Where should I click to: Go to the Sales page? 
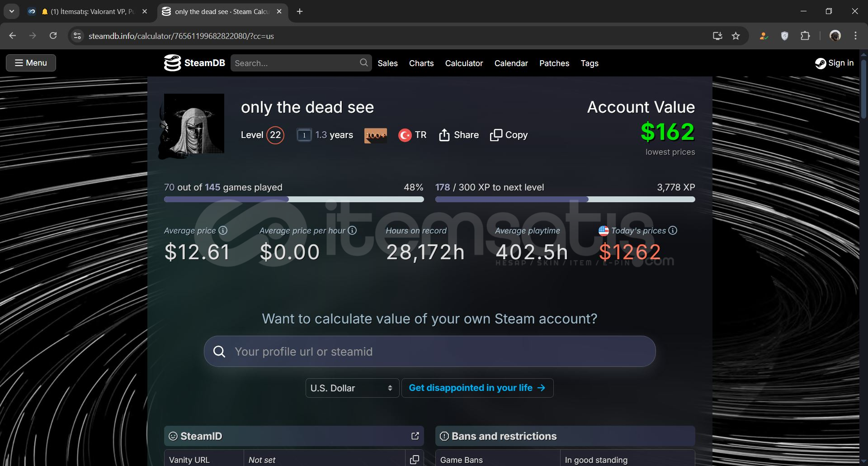tap(387, 63)
